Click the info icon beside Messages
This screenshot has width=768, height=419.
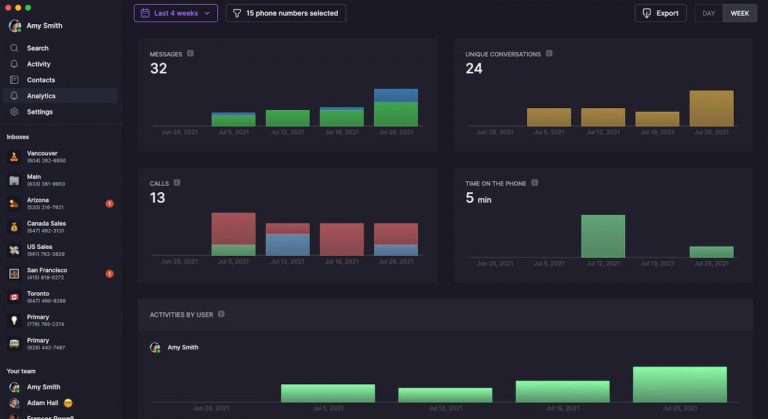click(x=190, y=54)
